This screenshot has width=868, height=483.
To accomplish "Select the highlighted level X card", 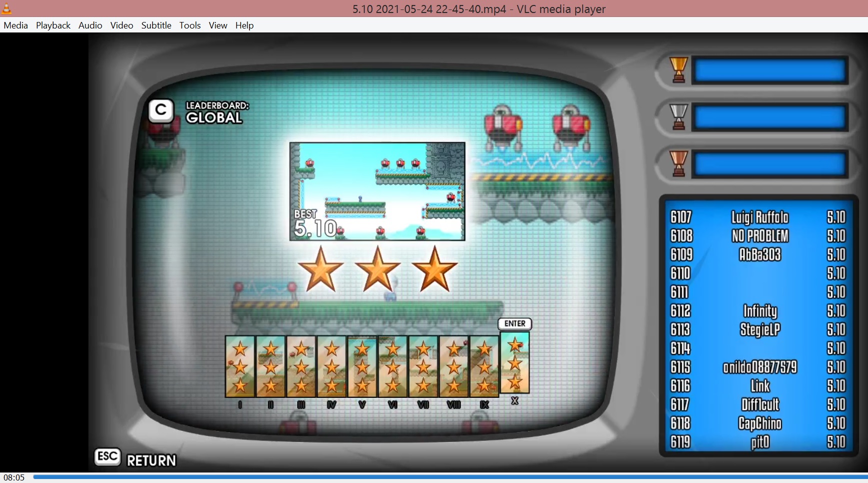I will tap(515, 362).
